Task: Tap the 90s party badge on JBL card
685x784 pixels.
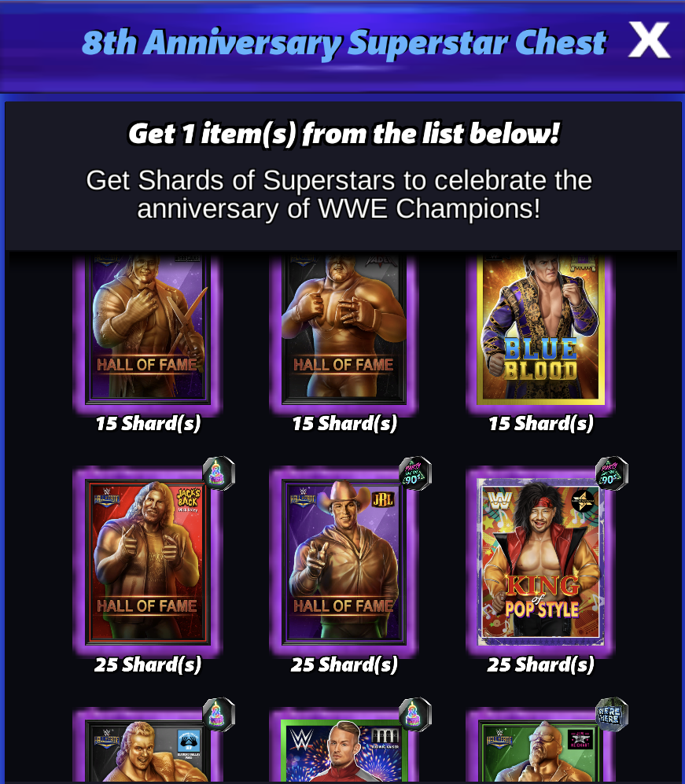Action: click(415, 473)
